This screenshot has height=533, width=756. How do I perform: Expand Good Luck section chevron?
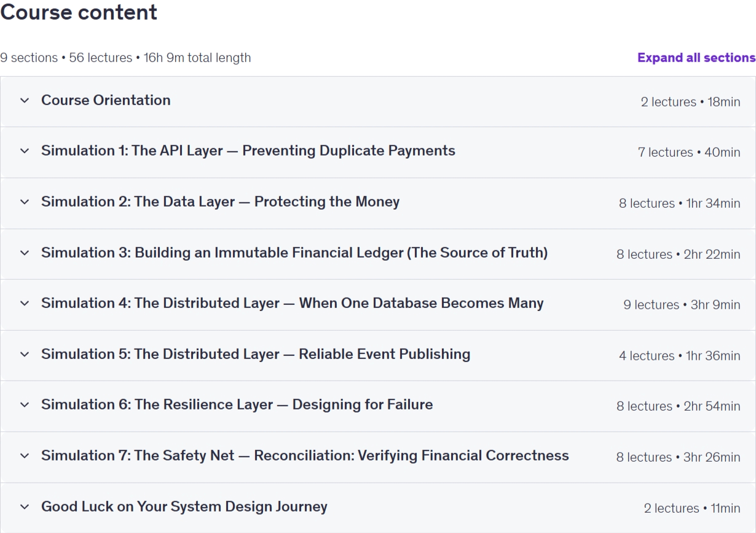click(x=25, y=507)
